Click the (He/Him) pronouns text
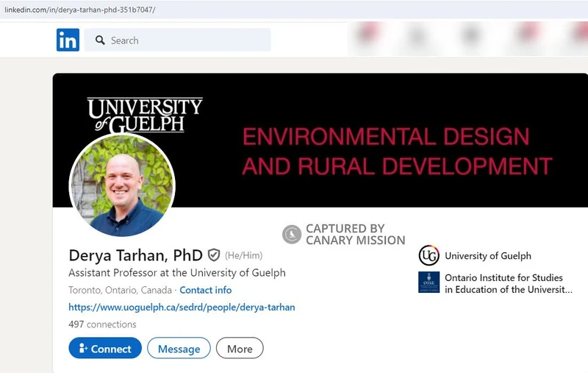 244,255
